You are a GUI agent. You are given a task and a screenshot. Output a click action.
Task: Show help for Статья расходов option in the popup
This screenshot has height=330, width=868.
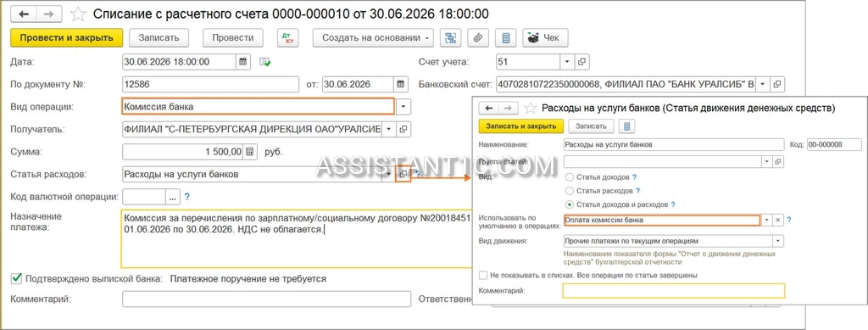coord(637,191)
